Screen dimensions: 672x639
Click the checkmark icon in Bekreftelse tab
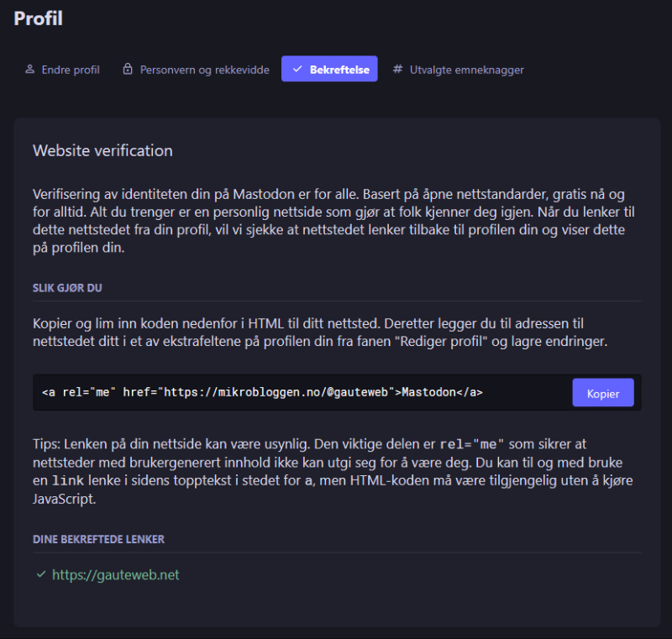[297, 70]
